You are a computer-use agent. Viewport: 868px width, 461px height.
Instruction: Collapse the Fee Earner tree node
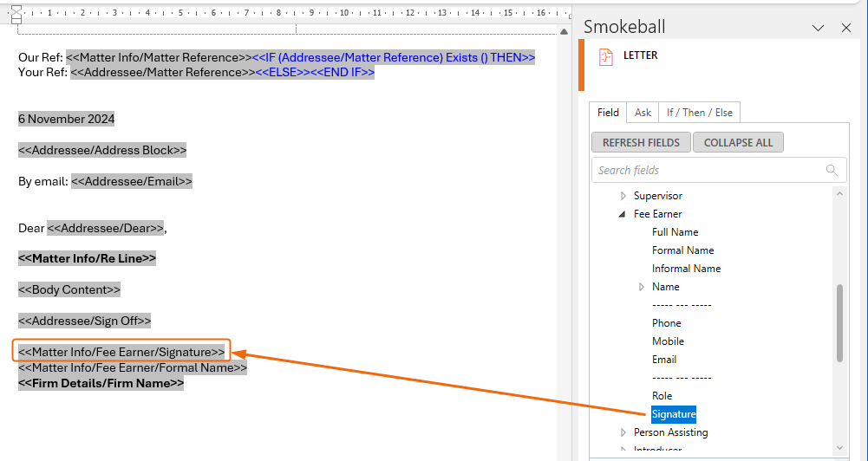[x=623, y=214]
